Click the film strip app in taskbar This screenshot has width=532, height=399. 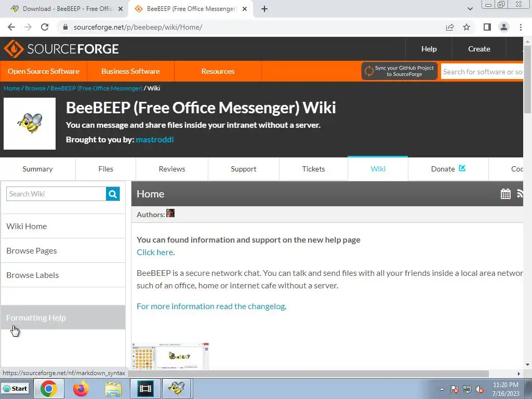click(x=145, y=389)
